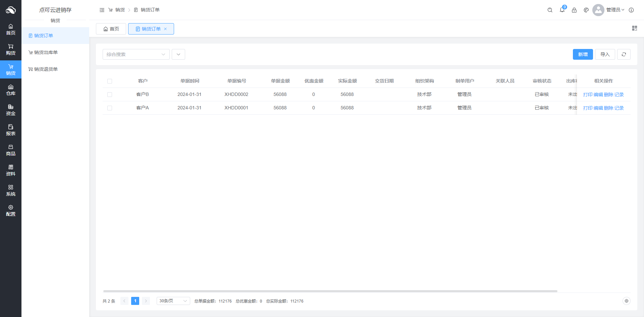Open the 仓库 warehouse sidebar module
This screenshot has height=317, width=644.
[x=11, y=90]
